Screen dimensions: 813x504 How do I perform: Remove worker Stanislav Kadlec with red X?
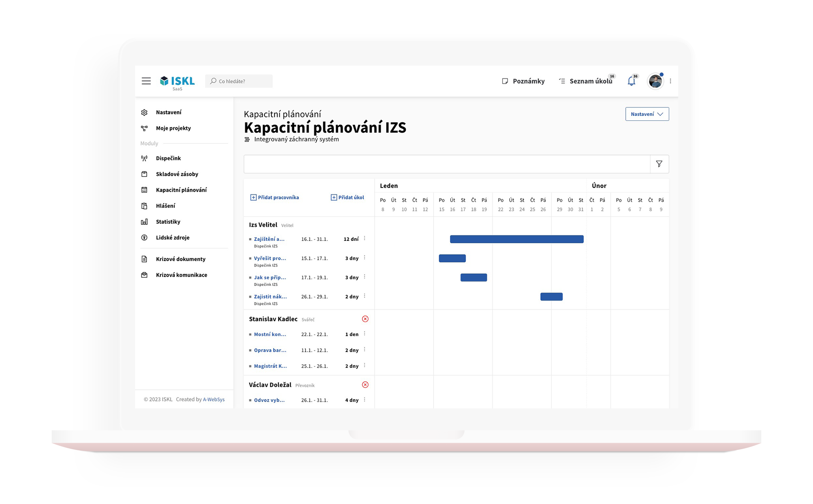click(365, 319)
